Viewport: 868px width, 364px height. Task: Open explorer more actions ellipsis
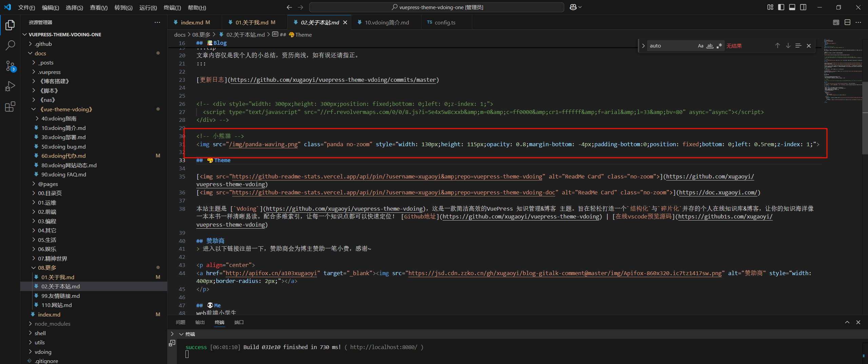click(x=157, y=22)
